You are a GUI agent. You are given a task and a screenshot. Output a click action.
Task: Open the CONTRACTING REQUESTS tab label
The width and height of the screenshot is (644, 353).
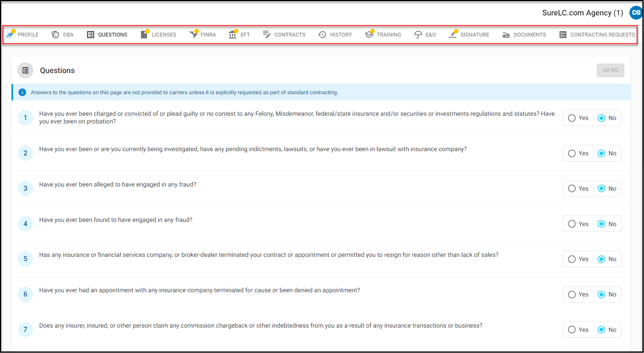(603, 35)
